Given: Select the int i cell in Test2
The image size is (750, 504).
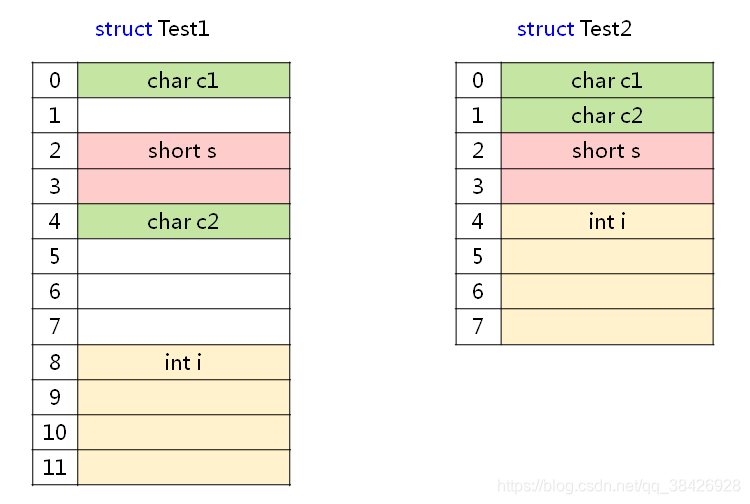Looking at the screenshot, I should point(607,221).
